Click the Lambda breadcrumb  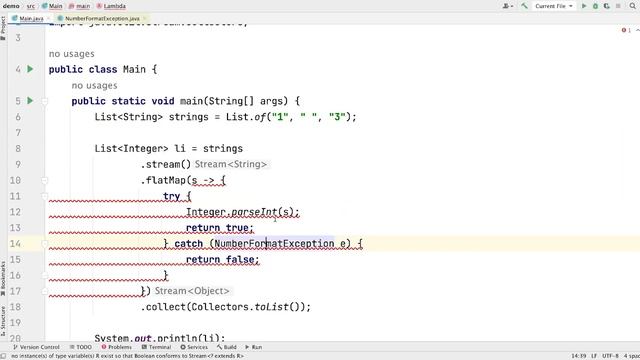111,6
